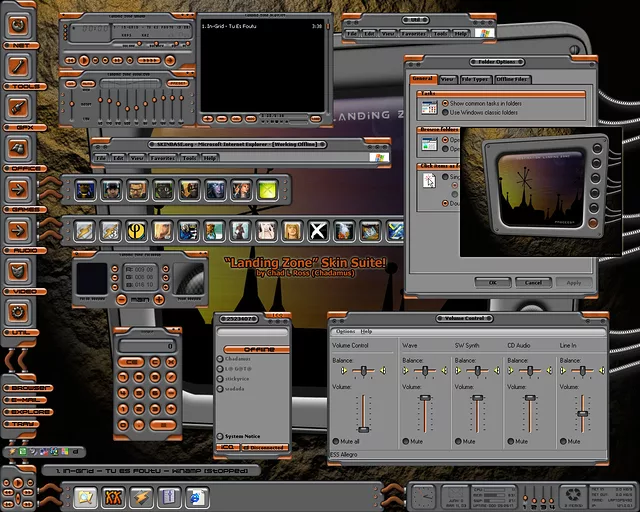Open the OFFICE sidebar icon
640x512 pixels.
19,147
